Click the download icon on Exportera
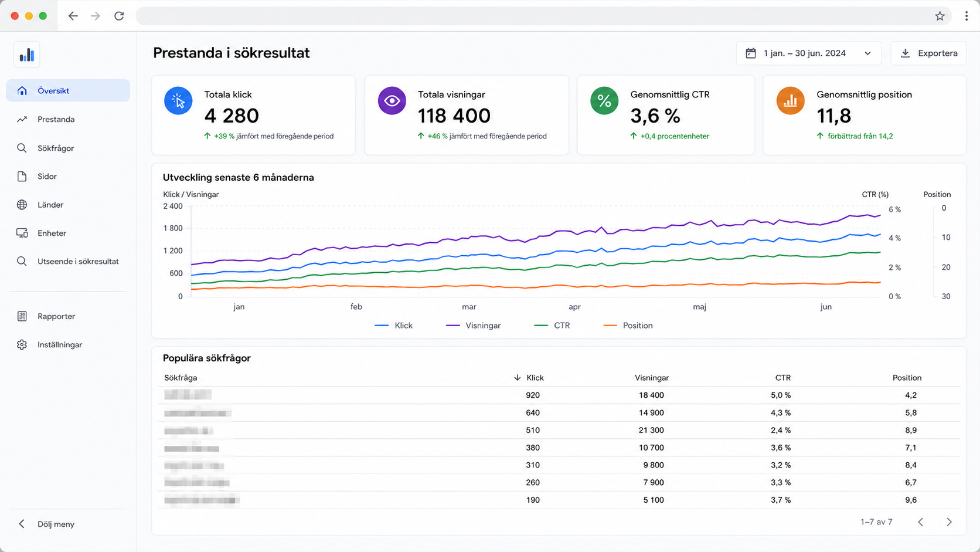The width and height of the screenshot is (980, 552). 905,53
